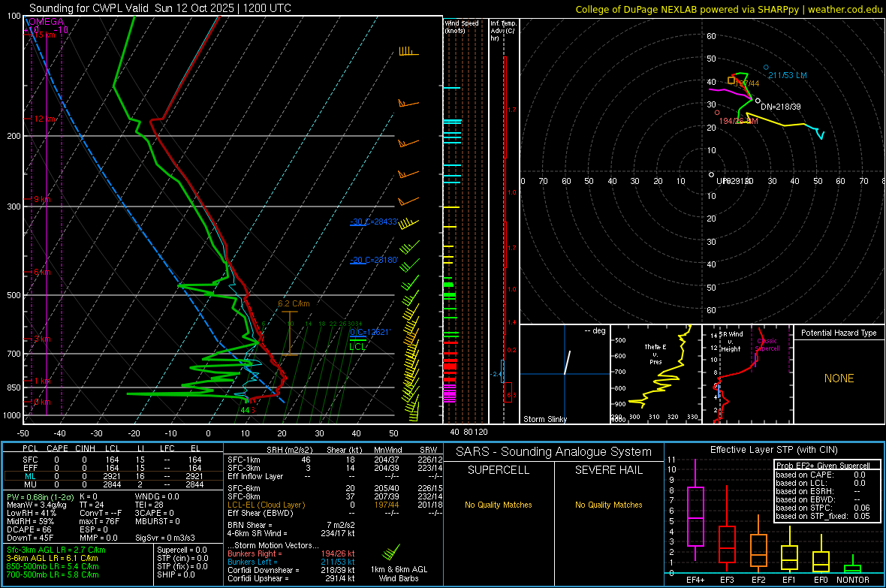Screen dimensions: 886x588
Task: Select the highlighted ML parcel row
Action: [113, 476]
